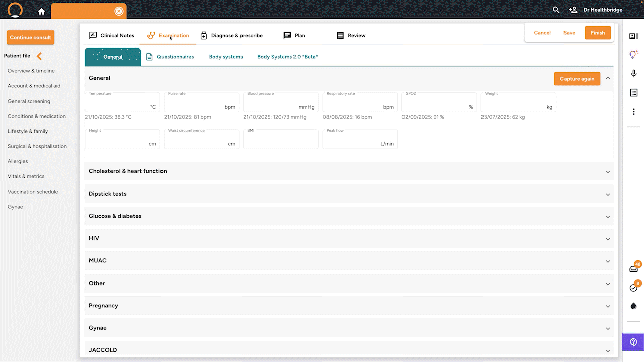
Task: Open the Body systems tab
Action: (226, 57)
